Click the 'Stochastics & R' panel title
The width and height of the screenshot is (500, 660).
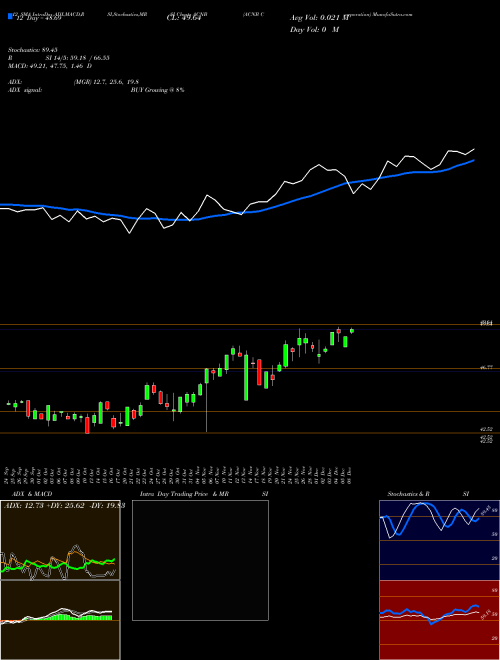point(408,494)
